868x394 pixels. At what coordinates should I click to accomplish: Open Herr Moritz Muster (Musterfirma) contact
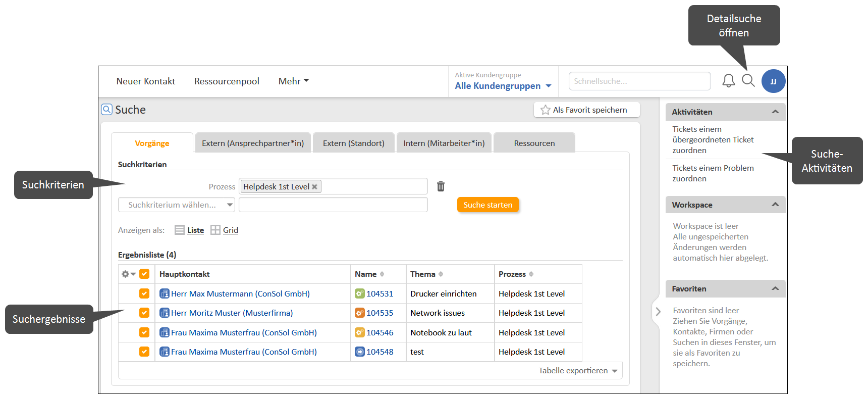[x=232, y=313]
